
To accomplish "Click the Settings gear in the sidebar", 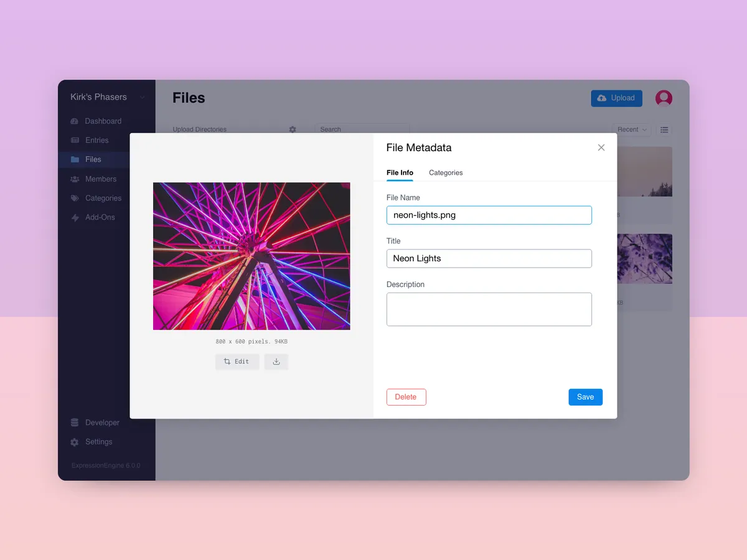I will [76, 442].
